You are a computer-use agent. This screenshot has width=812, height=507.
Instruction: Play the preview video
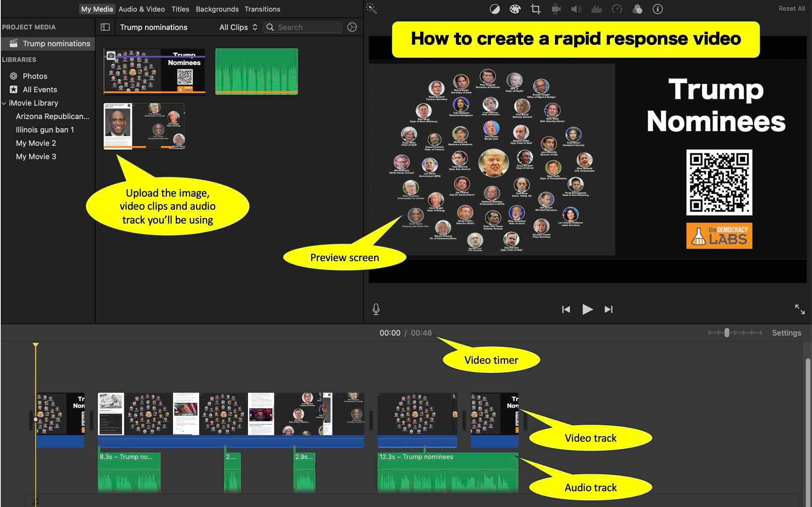coord(587,309)
